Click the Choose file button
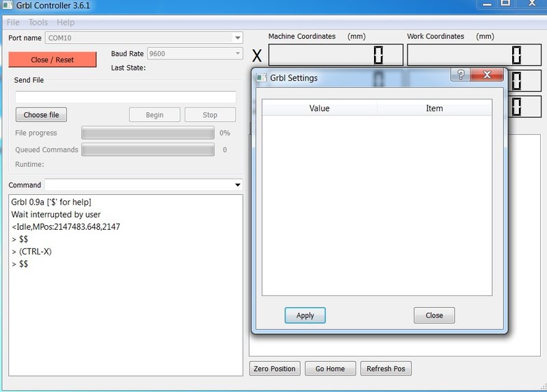The image size is (547, 392). (41, 115)
